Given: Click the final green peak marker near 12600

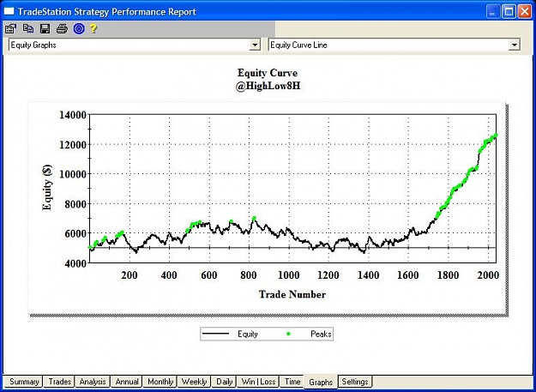Looking at the screenshot, I should (496, 136).
